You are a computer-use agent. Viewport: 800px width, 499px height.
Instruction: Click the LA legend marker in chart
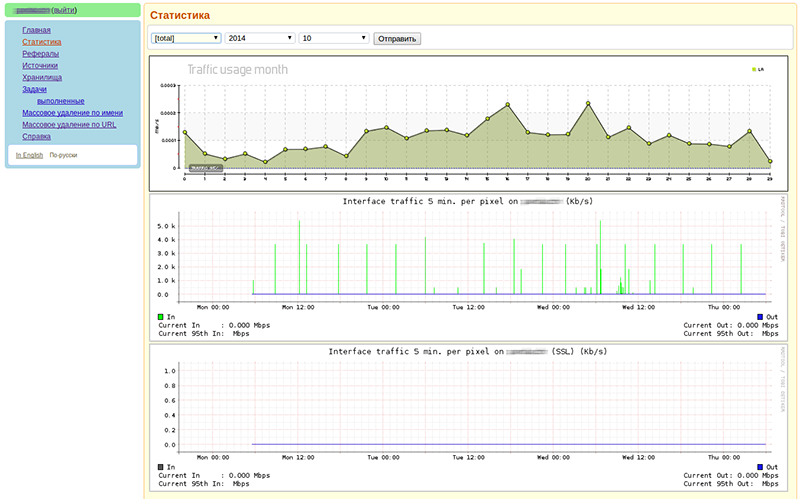click(753, 70)
